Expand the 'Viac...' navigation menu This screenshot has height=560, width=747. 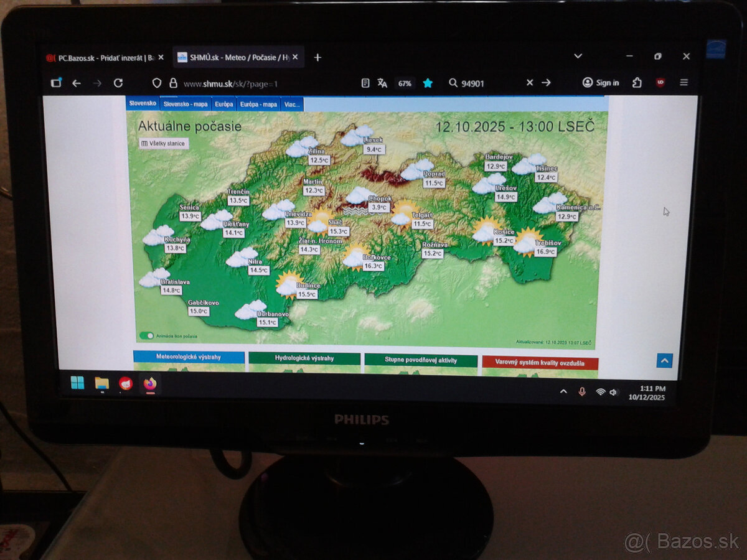(x=291, y=104)
